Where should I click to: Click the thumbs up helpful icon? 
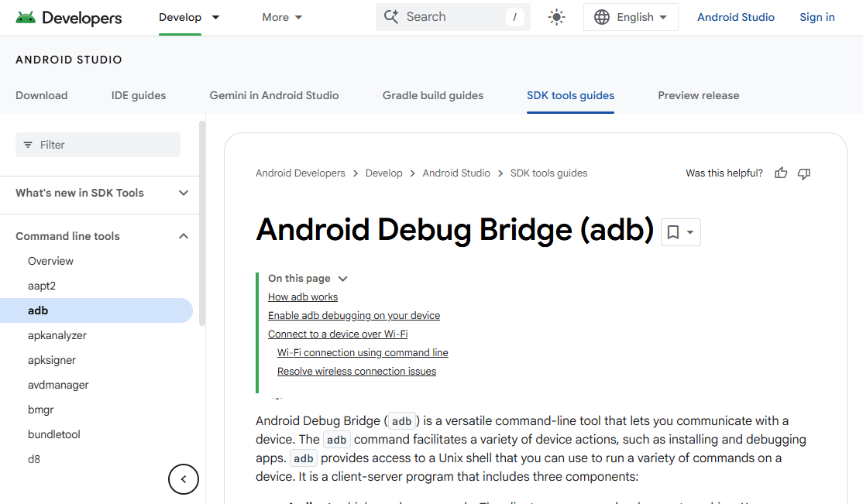pyautogui.click(x=781, y=173)
